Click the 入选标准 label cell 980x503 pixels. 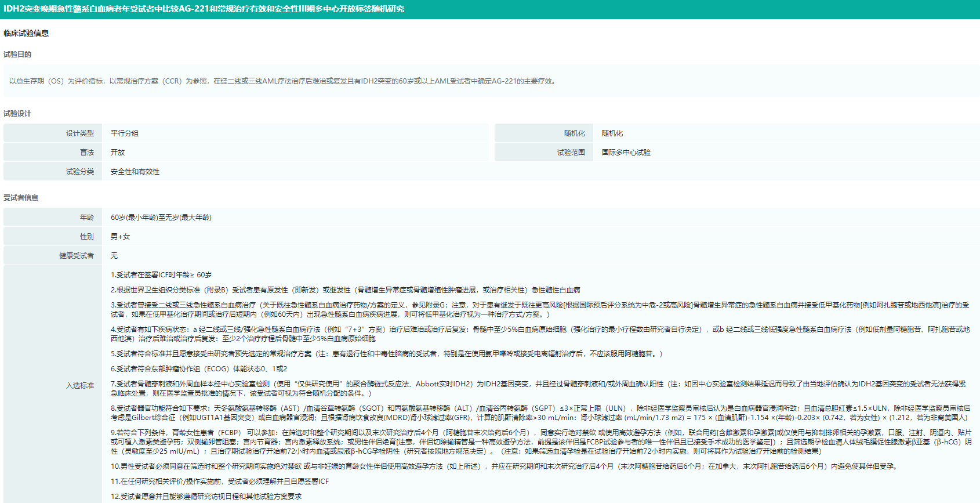[79, 386]
